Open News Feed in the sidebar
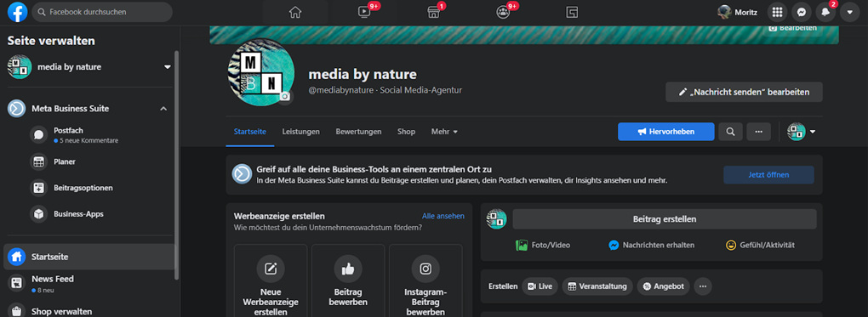The height and width of the screenshot is (317, 868). tap(89, 283)
